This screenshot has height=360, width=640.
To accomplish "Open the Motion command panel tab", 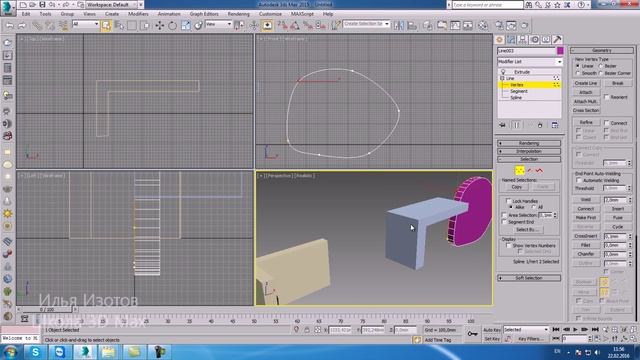I will [534, 40].
